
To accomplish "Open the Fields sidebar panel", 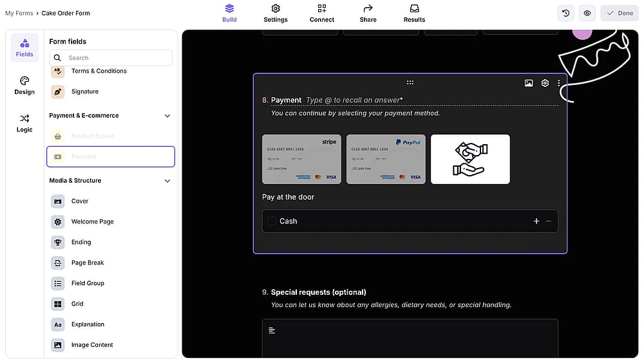I will point(24,48).
